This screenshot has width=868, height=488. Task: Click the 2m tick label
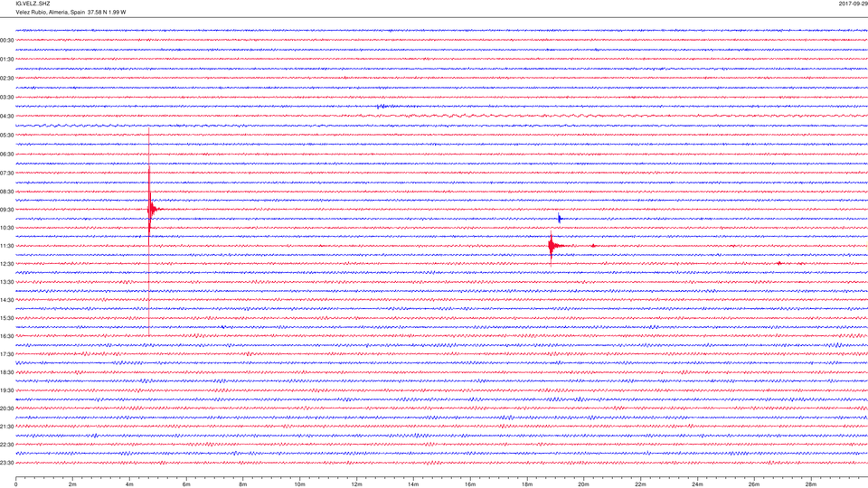(72, 484)
